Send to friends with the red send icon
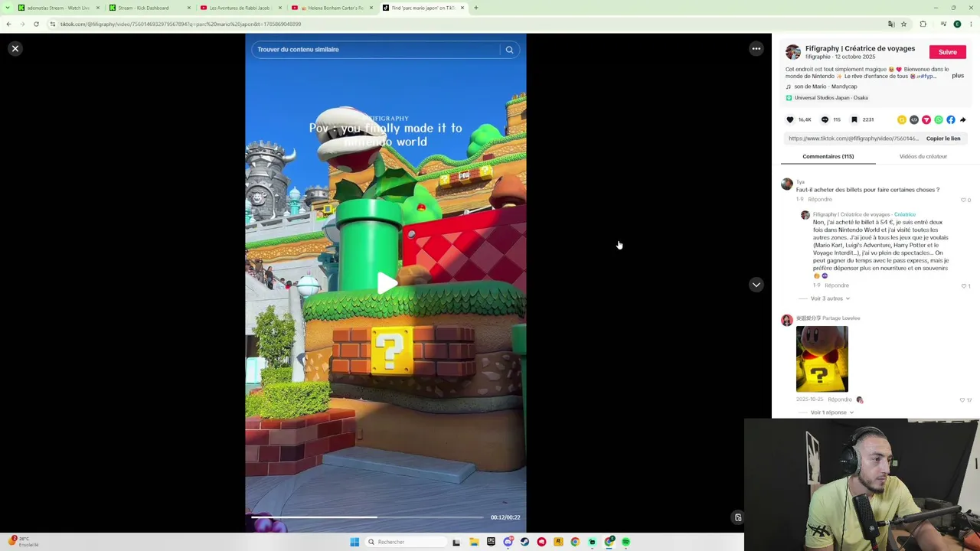 pos(926,119)
